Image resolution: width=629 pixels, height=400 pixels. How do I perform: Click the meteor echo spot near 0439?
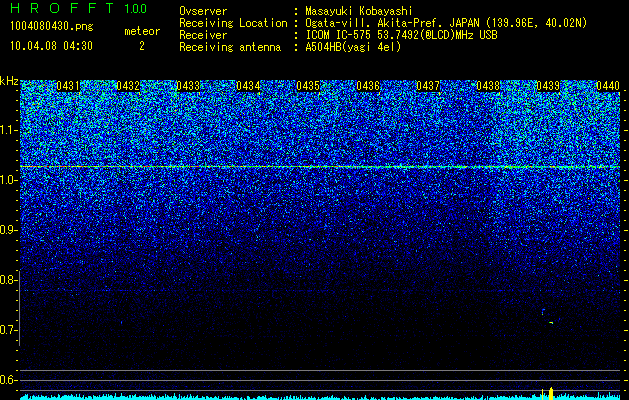[551, 322]
